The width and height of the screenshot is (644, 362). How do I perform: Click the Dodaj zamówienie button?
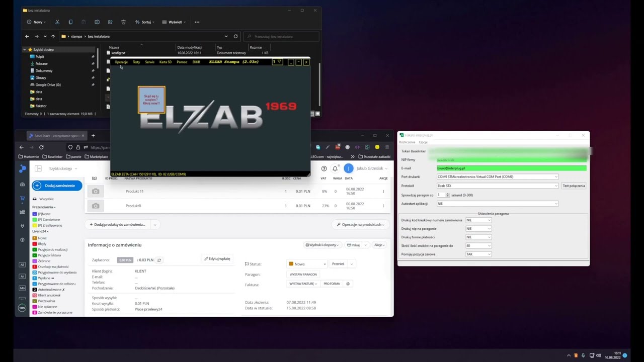(x=57, y=186)
